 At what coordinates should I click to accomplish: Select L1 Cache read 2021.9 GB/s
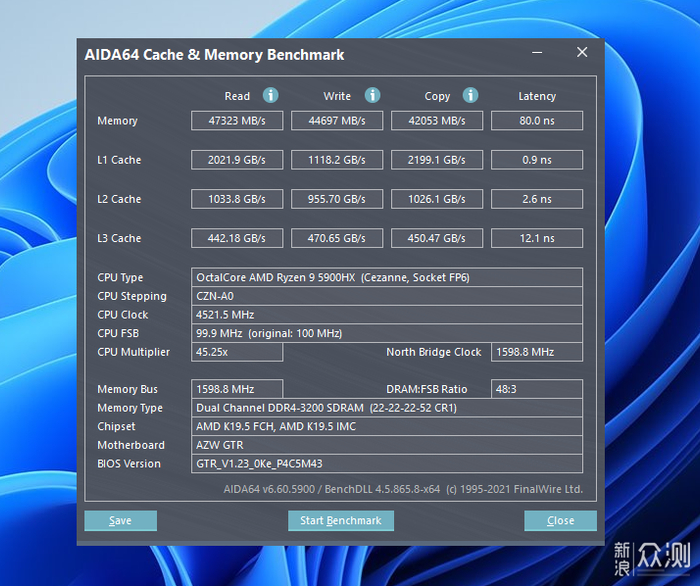237,160
